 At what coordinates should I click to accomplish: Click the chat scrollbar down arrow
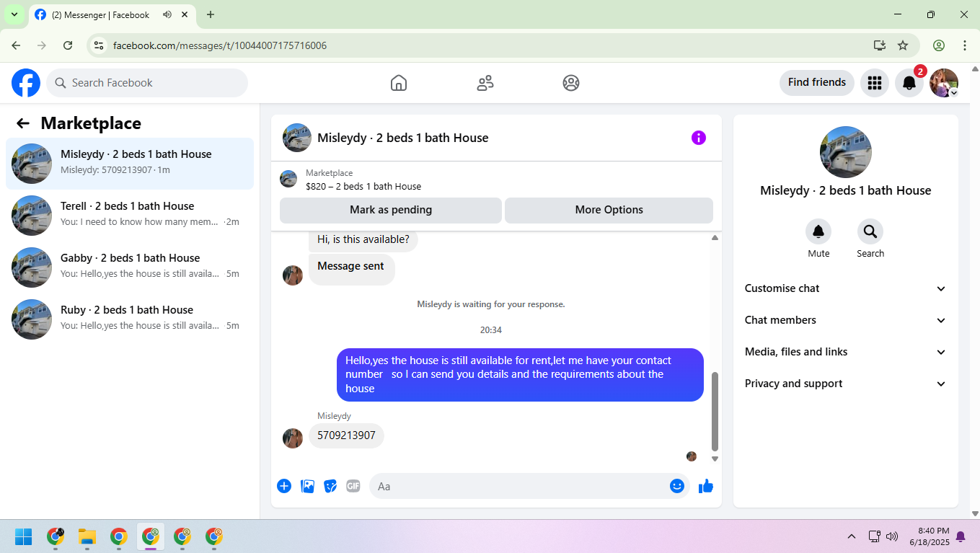(x=715, y=459)
